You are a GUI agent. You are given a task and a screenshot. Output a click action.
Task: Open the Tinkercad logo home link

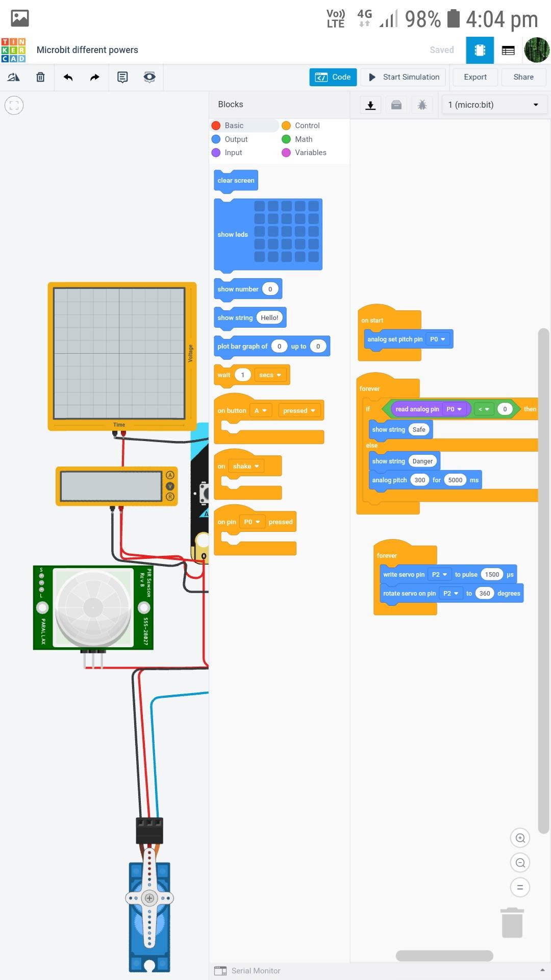(x=13, y=50)
